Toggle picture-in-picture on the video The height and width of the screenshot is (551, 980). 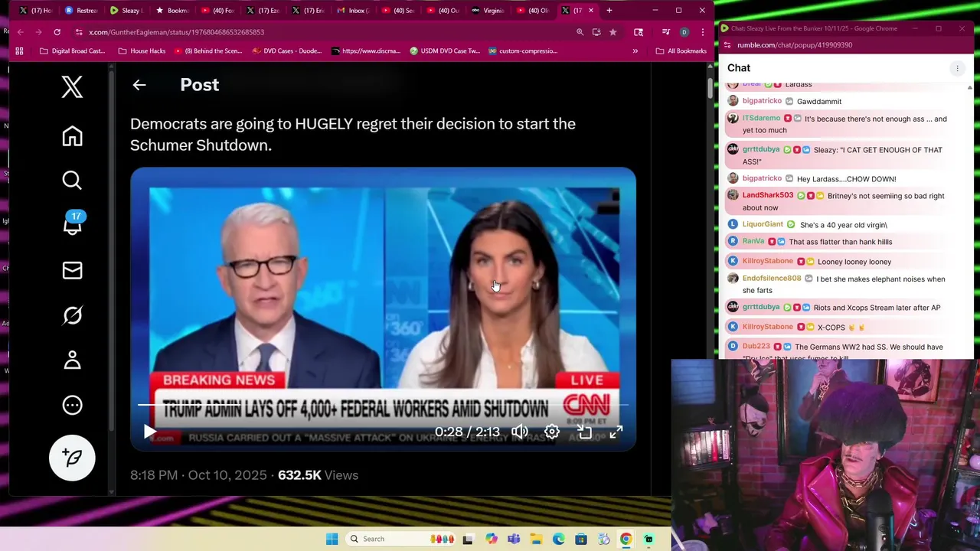(x=584, y=432)
